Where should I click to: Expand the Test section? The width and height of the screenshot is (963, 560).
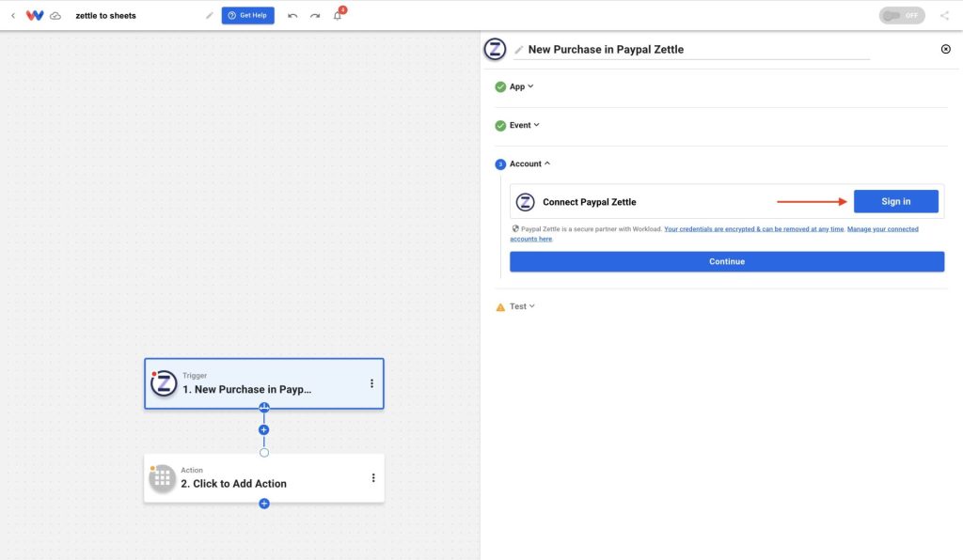pos(522,306)
